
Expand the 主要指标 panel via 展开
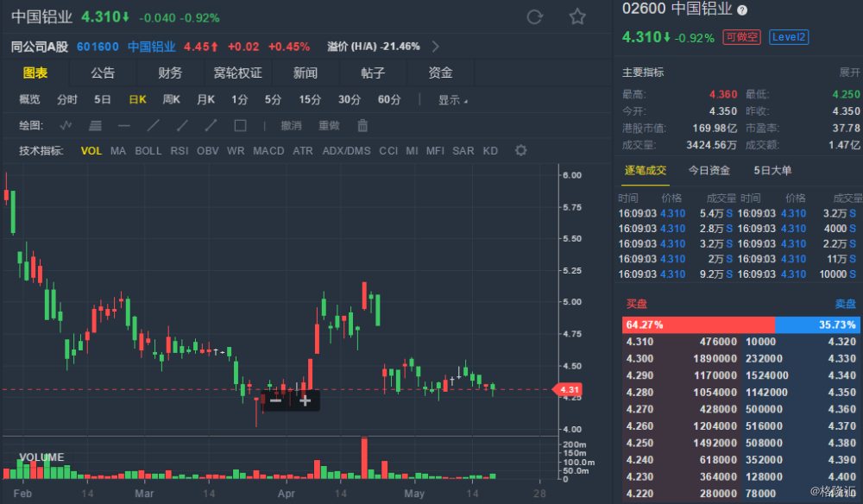pos(849,72)
